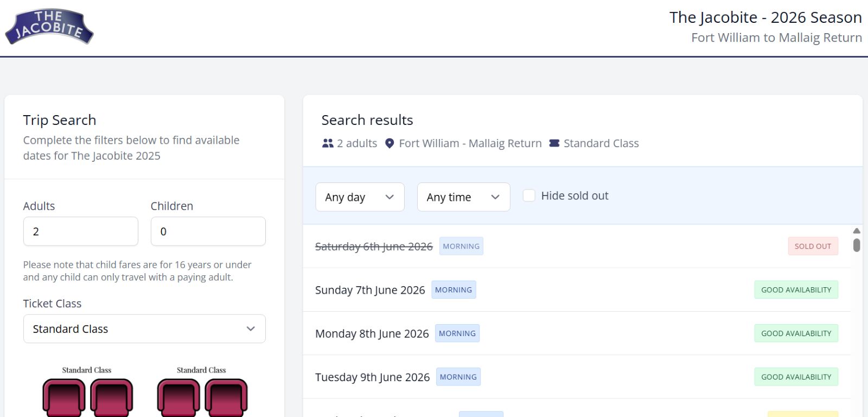The width and height of the screenshot is (868, 417).
Task: Open the Any day dropdown
Action: pyautogui.click(x=360, y=197)
